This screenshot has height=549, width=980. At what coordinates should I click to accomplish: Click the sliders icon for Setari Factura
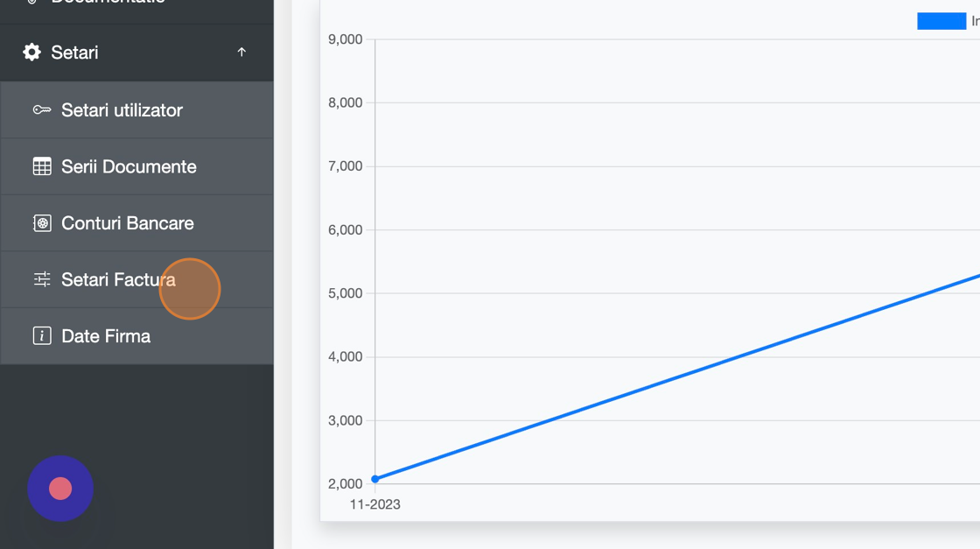click(42, 279)
